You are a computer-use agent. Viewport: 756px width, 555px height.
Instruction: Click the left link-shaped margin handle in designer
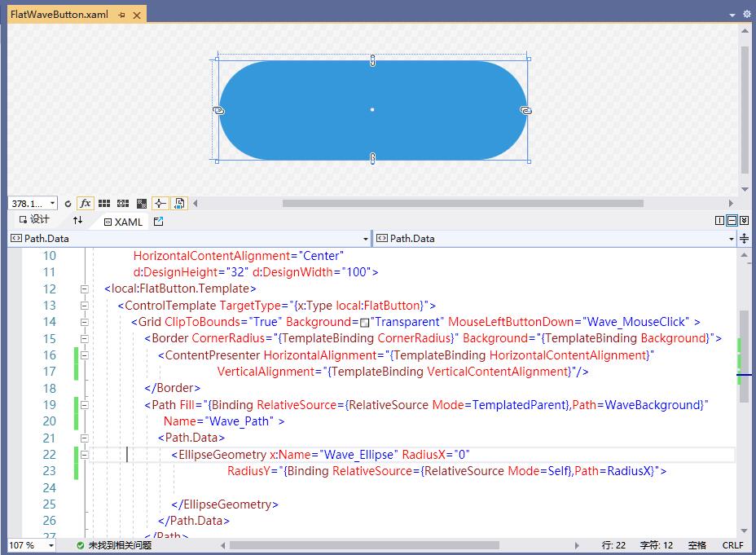[218, 110]
